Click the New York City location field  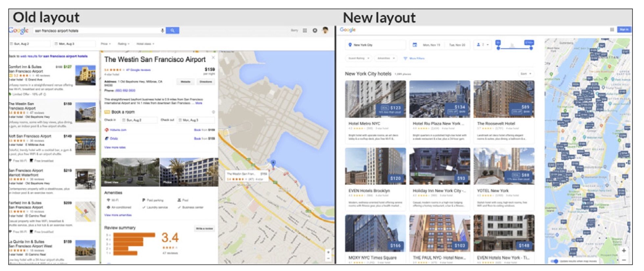tap(376, 45)
